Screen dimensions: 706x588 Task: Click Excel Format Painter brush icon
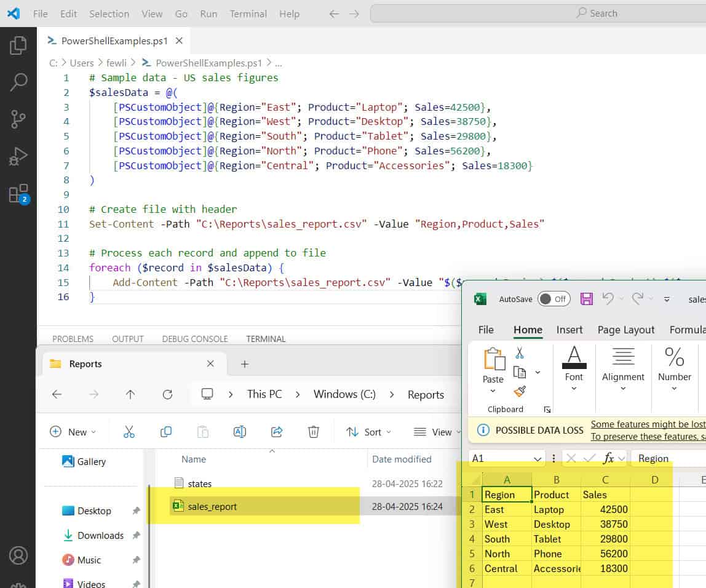coord(520,391)
